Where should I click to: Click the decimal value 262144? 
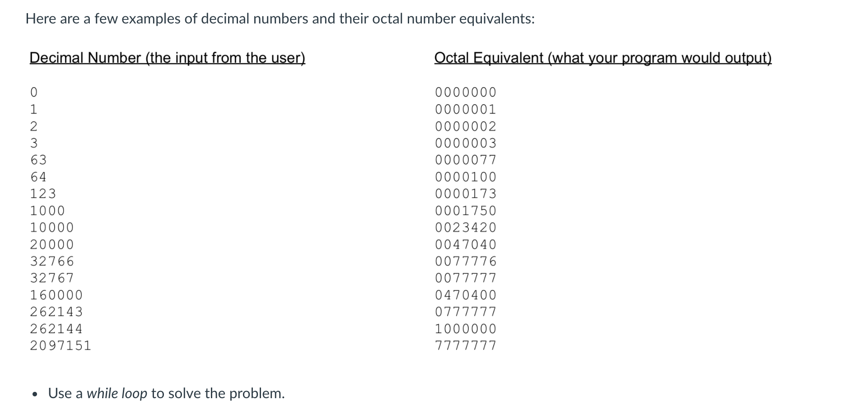click(x=56, y=329)
